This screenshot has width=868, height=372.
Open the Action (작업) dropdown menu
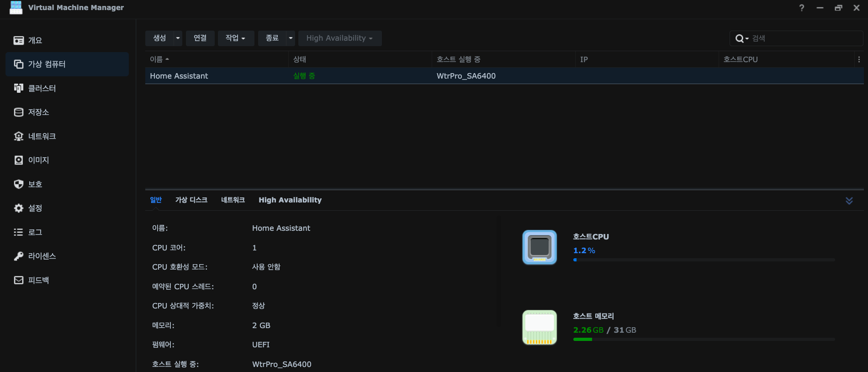coord(235,38)
